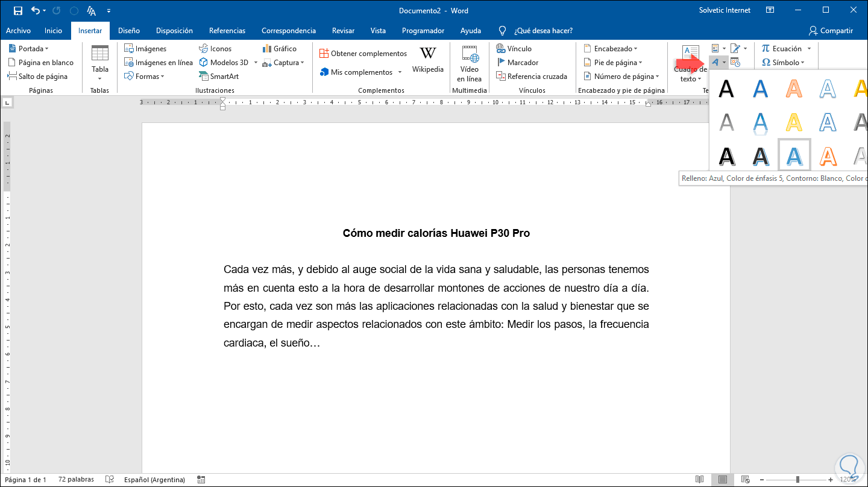
Task: Open Imágenes en línea online pictures
Action: [x=159, y=63]
